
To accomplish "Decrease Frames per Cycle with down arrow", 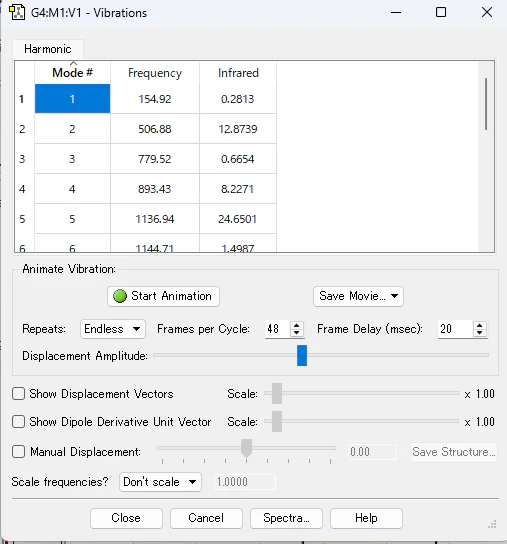I will point(296,333).
